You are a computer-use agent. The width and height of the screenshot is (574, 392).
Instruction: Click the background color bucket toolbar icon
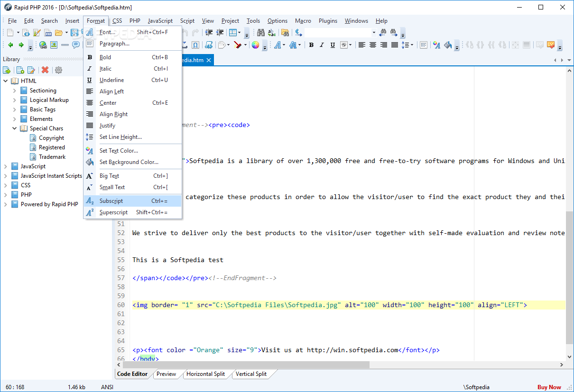coord(447,45)
